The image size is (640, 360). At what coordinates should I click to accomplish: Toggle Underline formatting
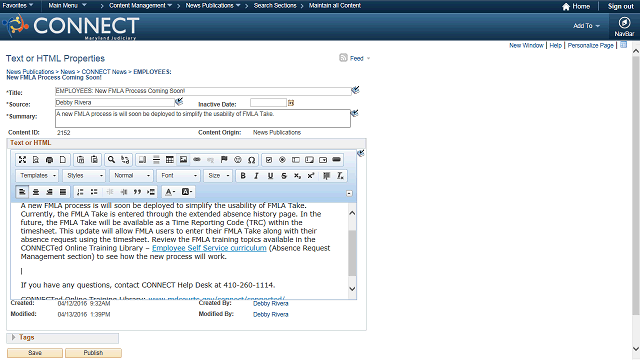(x=270, y=176)
